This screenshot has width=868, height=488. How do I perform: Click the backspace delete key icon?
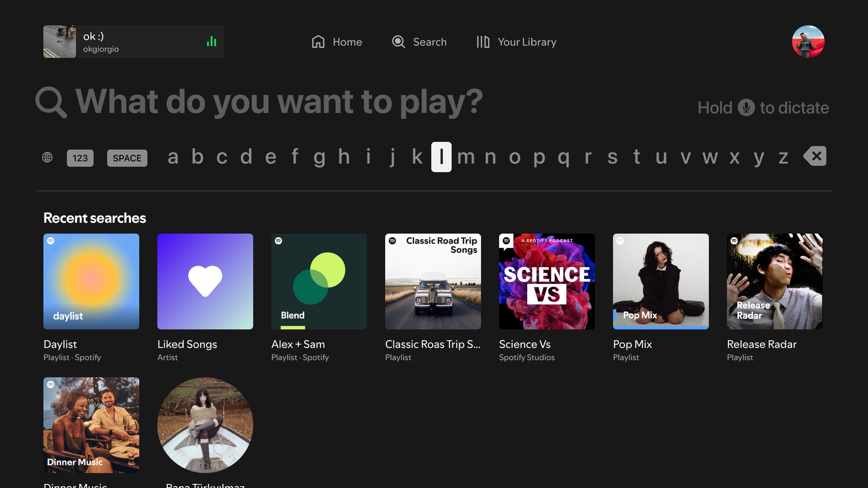pos(815,156)
